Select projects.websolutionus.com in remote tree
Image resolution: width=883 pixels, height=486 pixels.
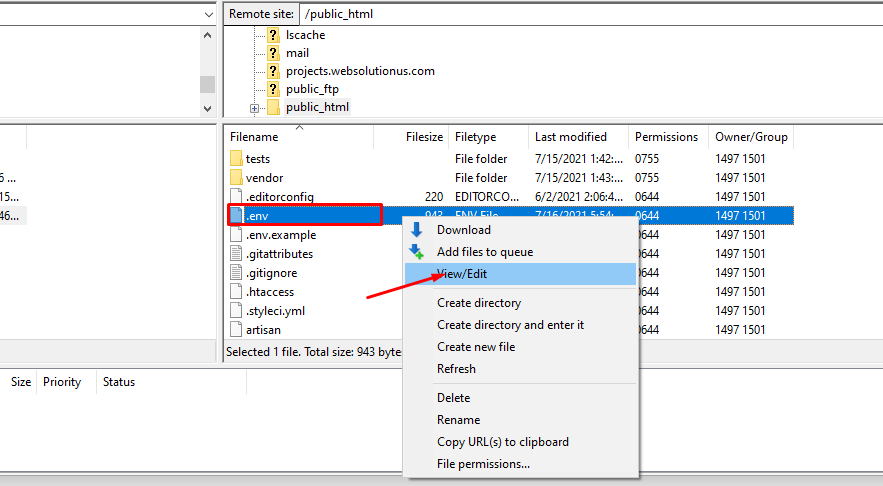coord(359,71)
